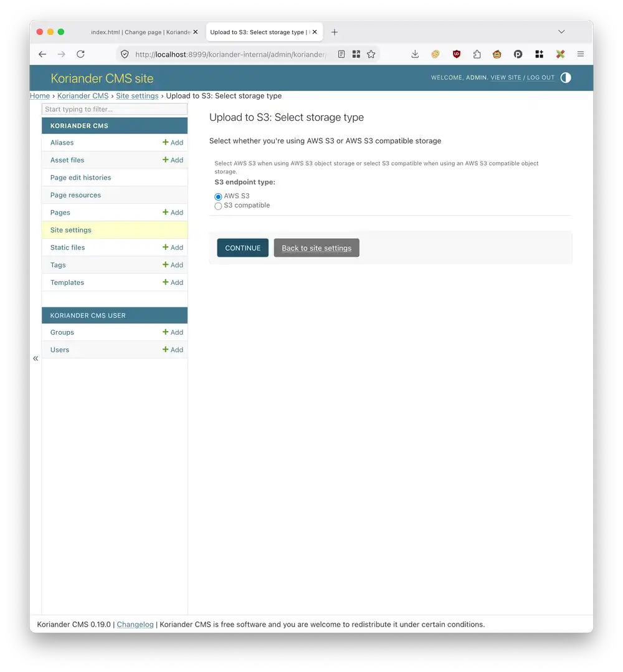
Task: Add a new Asset file
Action: click(173, 160)
